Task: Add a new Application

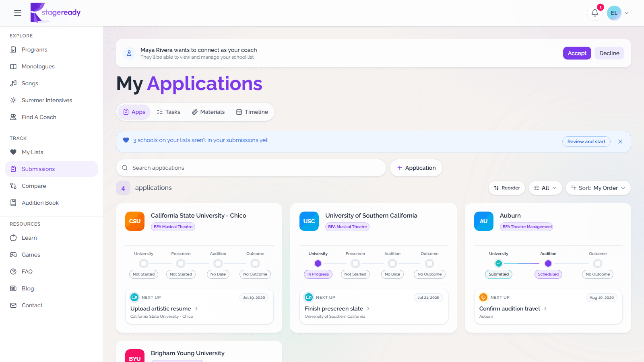Action: [416, 168]
